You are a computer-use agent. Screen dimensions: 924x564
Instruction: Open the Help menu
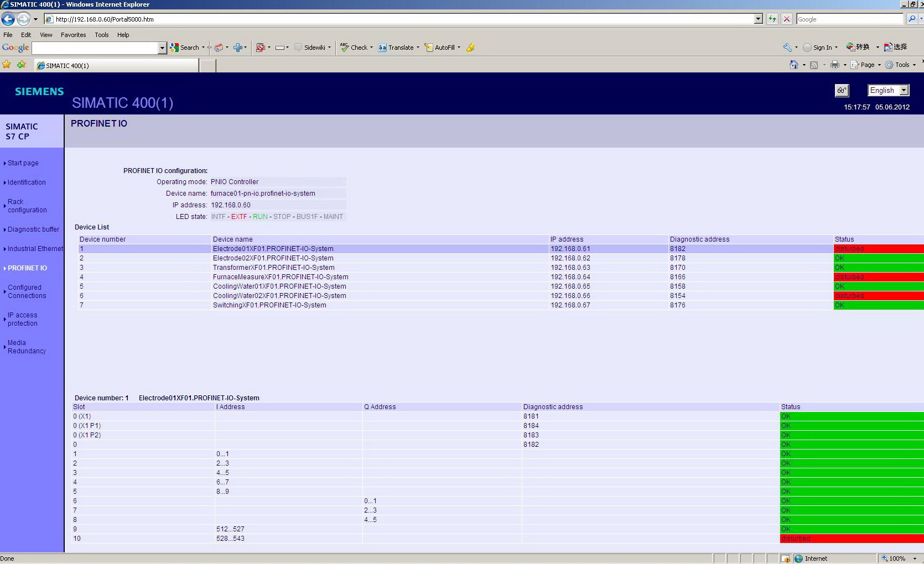[123, 35]
